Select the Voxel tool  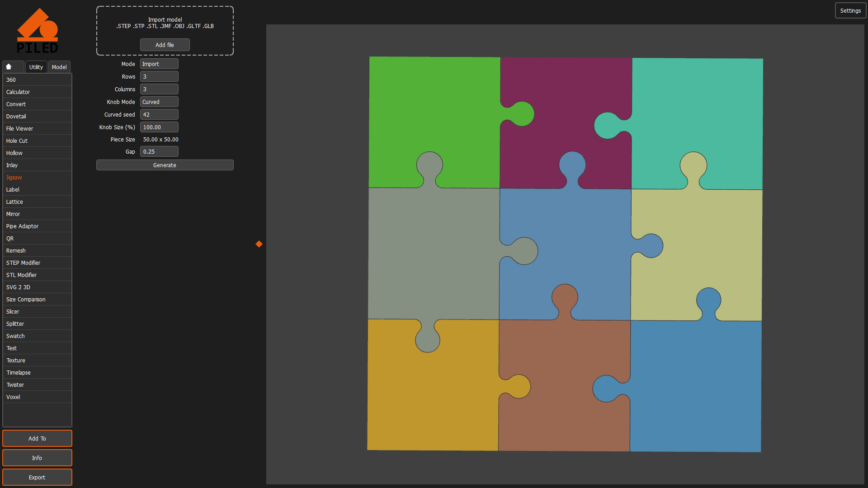click(x=37, y=397)
